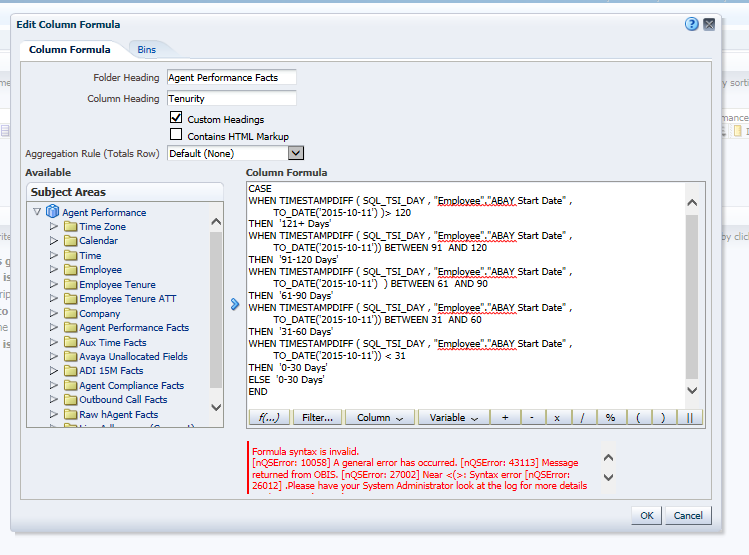Insert the division slash operator
Viewport: 749px width, 555px height.
click(583, 418)
